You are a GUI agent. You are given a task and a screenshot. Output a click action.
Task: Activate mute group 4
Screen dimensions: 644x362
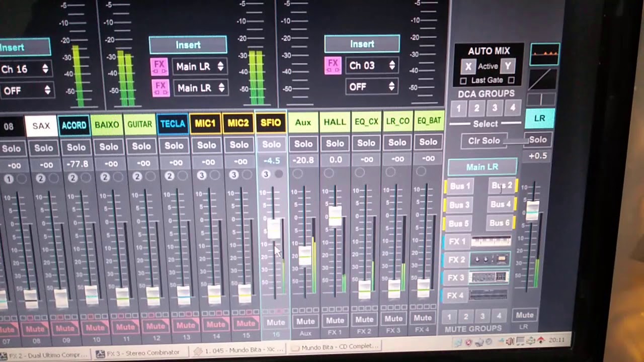[499, 316]
